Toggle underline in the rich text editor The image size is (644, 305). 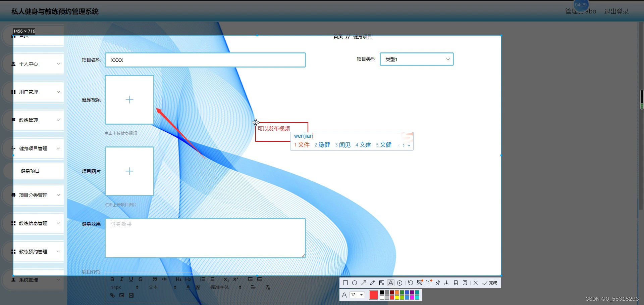131,279
